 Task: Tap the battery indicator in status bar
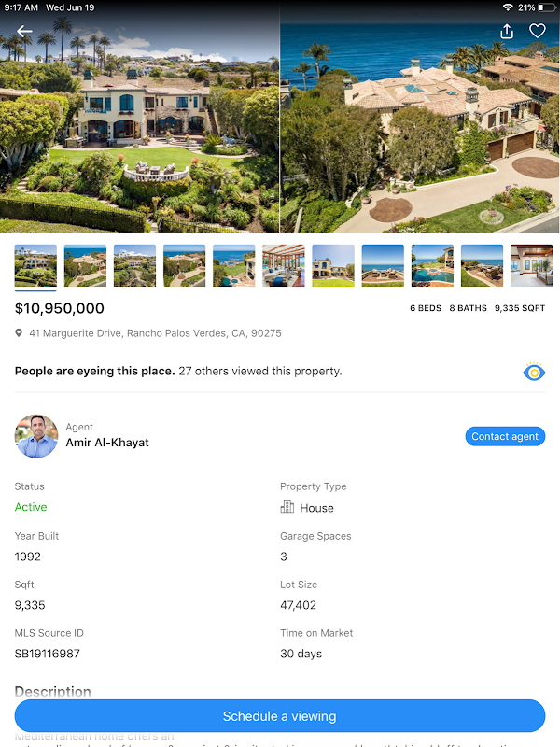[x=547, y=7]
